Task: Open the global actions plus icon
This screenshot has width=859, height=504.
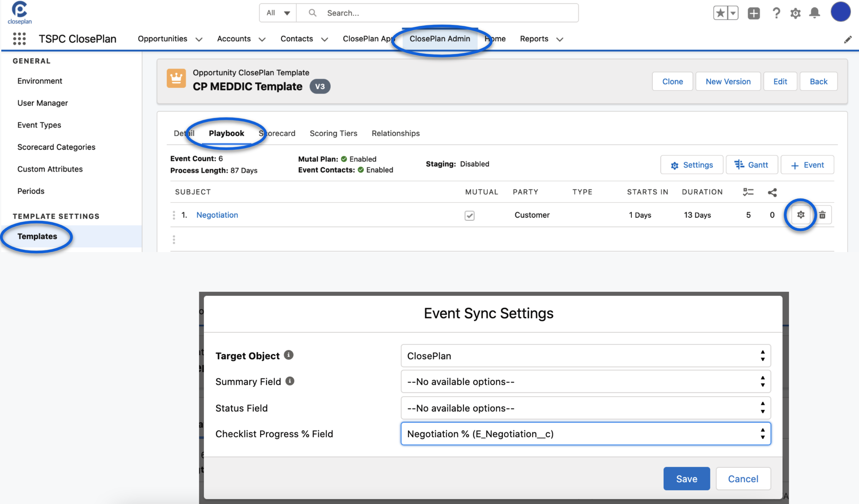Action: pos(754,13)
